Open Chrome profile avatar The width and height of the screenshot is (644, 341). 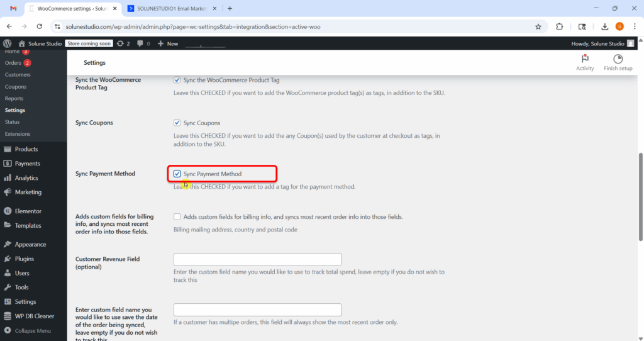tap(619, 26)
